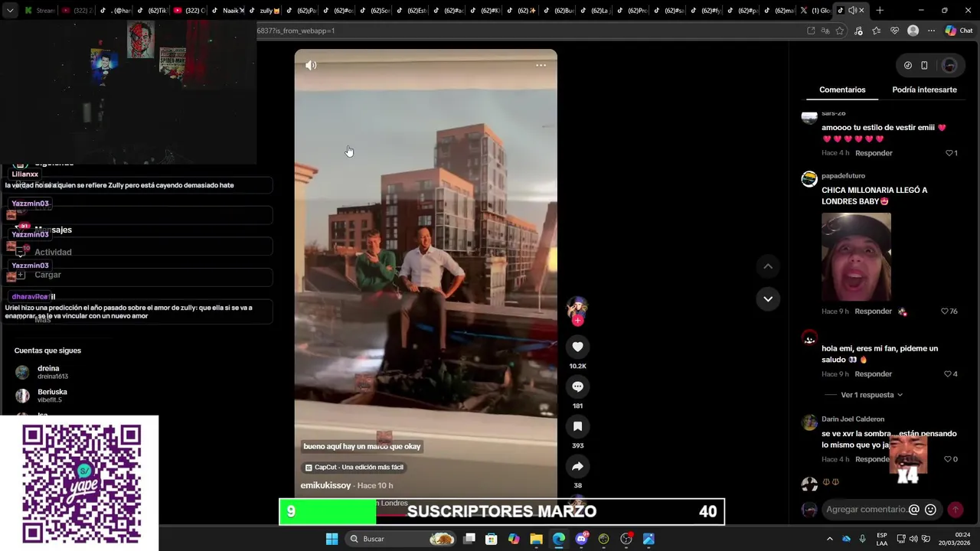Open the three-dots menu on the video
This screenshot has width=980, height=551.
point(541,66)
